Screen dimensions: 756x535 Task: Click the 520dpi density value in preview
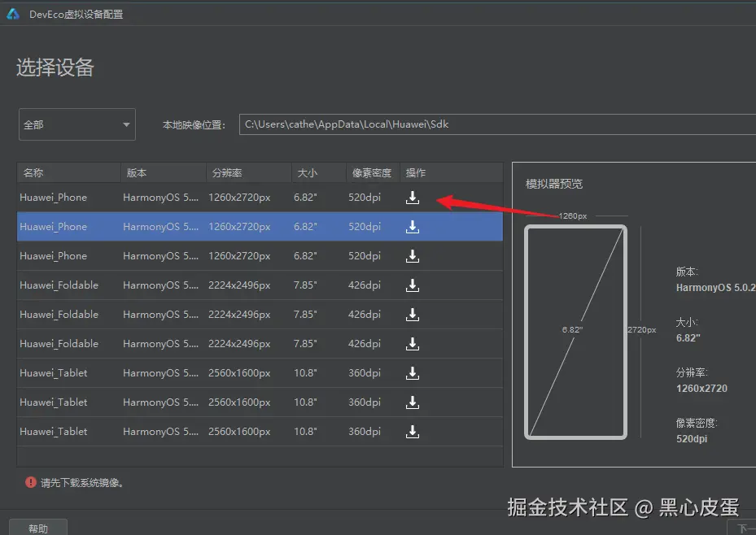click(692, 439)
